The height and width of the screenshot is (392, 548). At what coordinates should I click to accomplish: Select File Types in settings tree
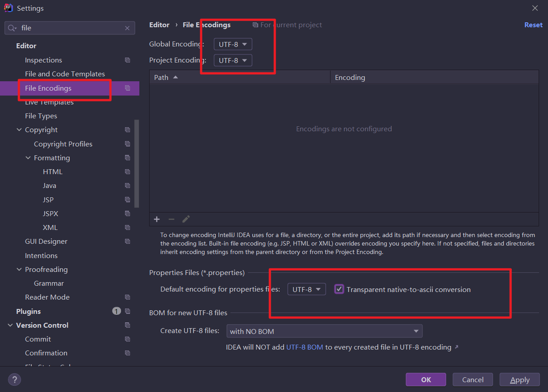(x=41, y=116)
